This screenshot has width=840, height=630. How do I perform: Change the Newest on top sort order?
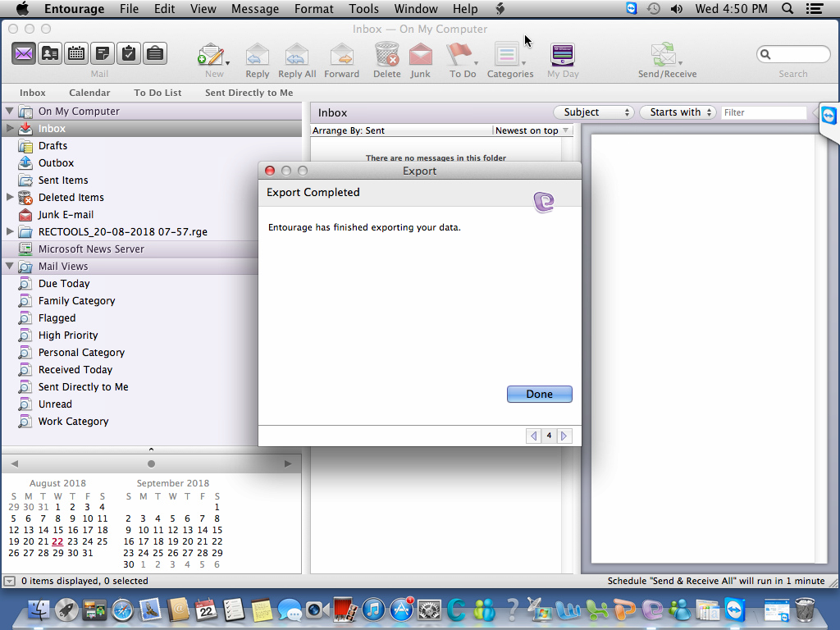tap(532, 130)
